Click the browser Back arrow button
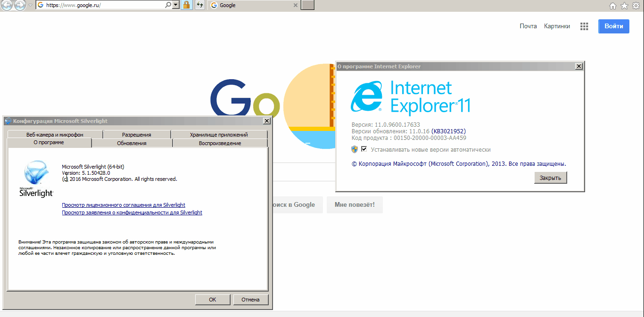644x317 pixels. click(7, 6)
